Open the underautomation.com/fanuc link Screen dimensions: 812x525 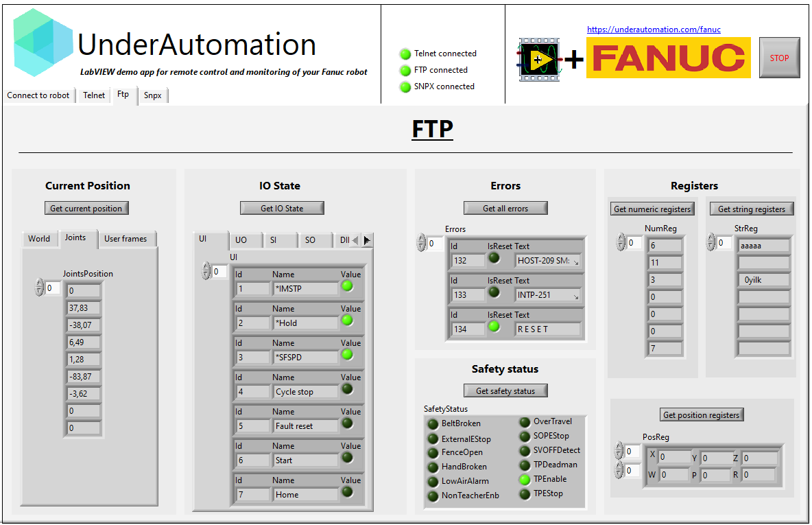click(x=654, y=30)
